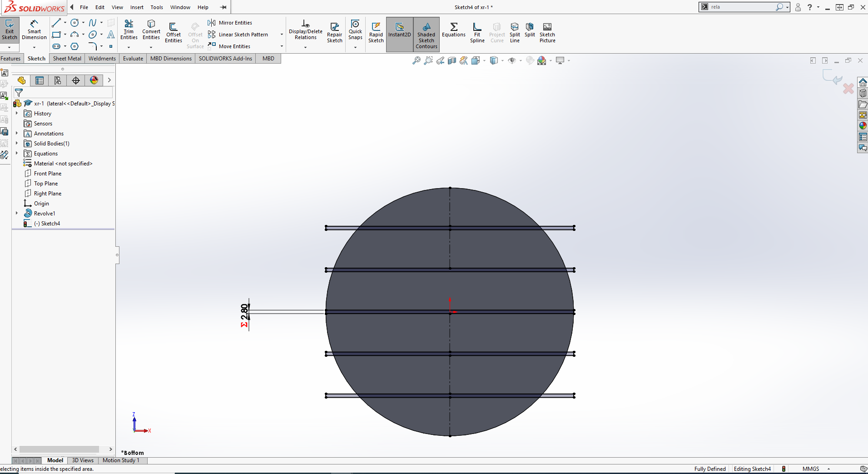Image resolution: width=868 pixels, height=474 pixels.
Task: Click the FeatureManager filter field
Action: pos(64,93)
